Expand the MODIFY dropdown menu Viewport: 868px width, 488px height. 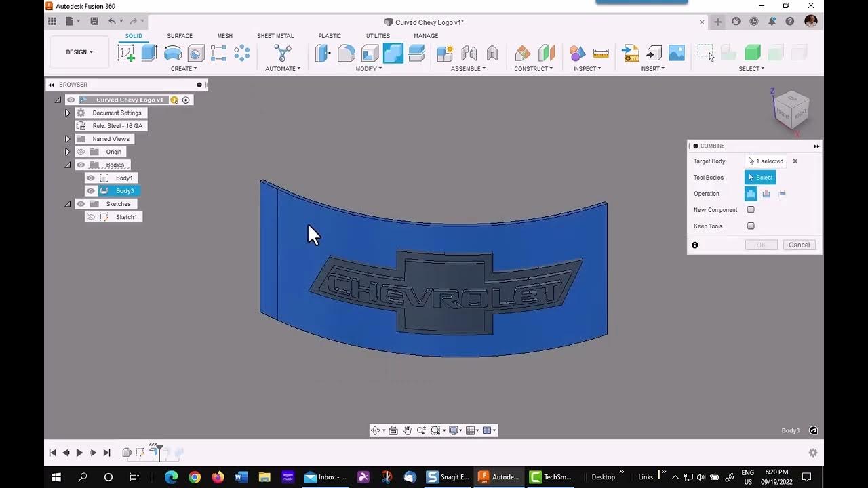pos(369,68)
